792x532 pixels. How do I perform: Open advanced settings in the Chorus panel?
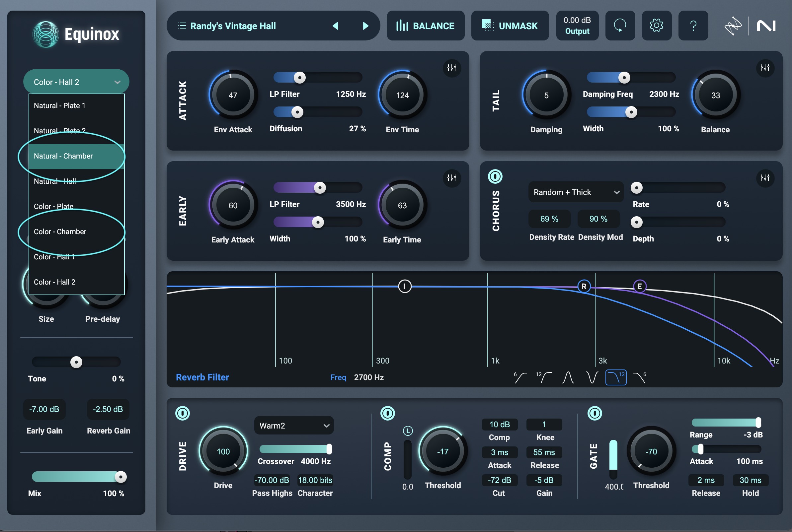coord(765,177)
